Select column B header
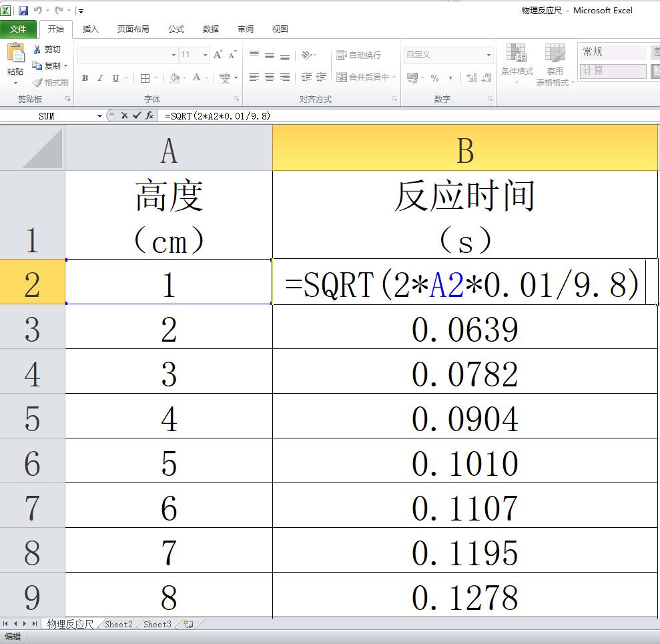 tap(465, 148)
